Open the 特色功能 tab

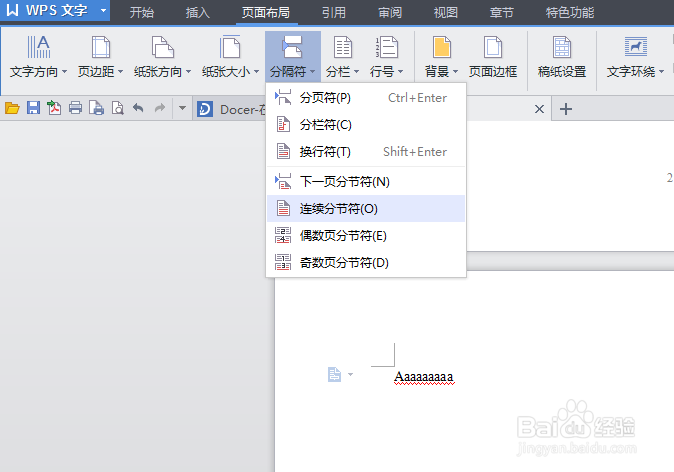[x=570, y=12]
